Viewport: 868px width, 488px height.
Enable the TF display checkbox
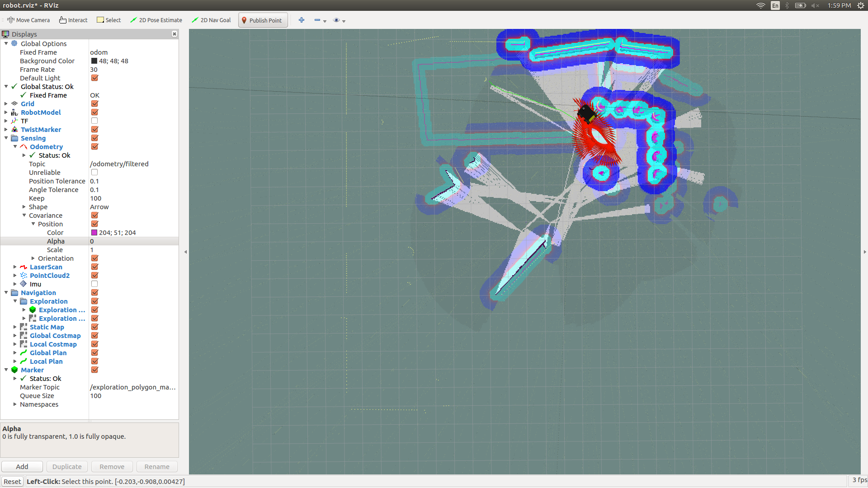94,121
